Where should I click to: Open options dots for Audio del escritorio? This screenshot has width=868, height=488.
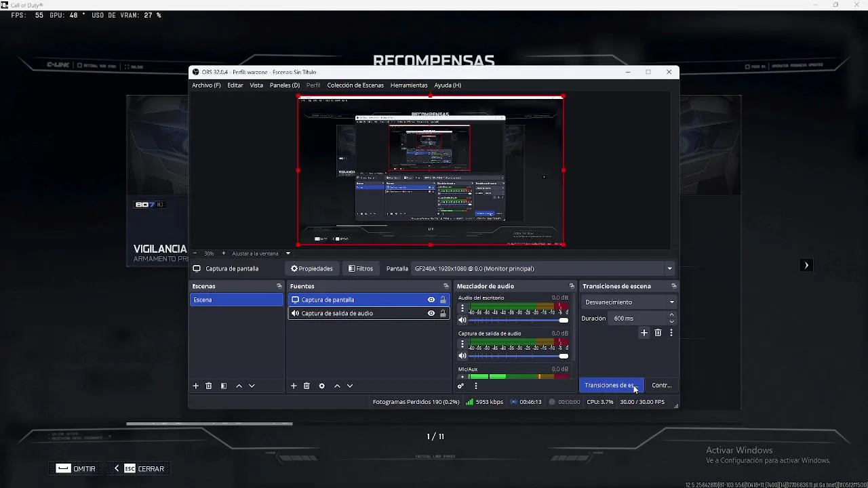click(x=462, y=308)
